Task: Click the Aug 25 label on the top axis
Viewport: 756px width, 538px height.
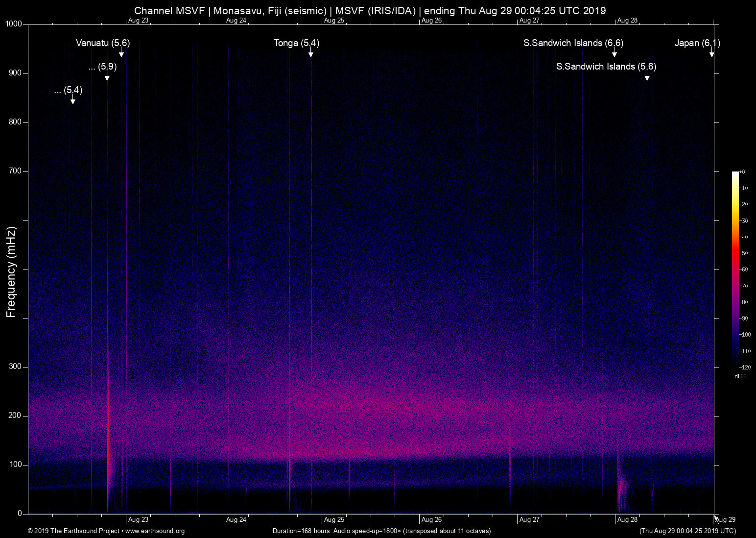Action: tap(334, 21)
